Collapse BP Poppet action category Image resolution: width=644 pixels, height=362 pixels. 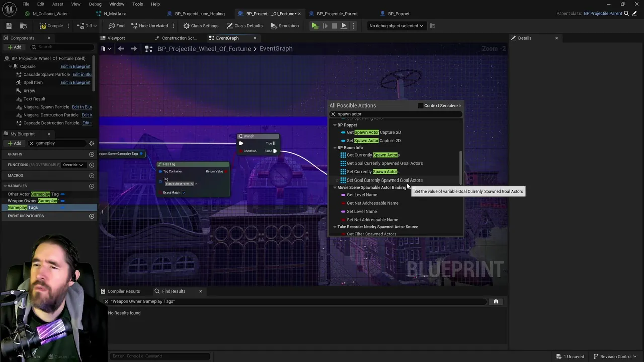pyautogui.click(x=335, y=125)
